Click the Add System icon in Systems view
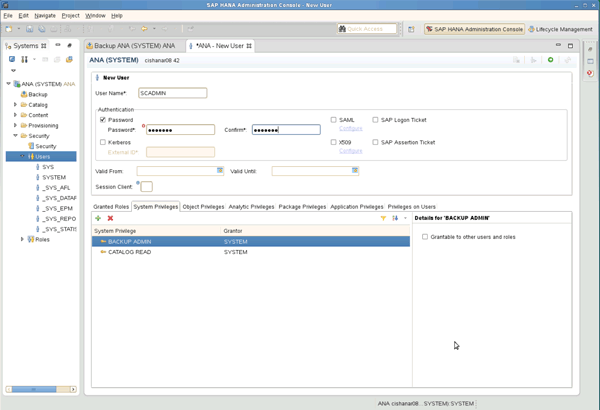The width and height of the screenshot is (600, 410). [x=12, y=59]
